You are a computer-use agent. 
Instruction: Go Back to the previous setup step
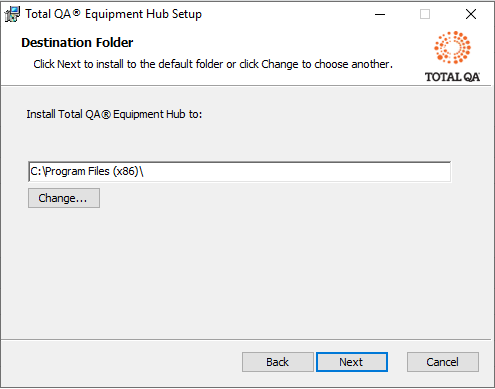278,362
